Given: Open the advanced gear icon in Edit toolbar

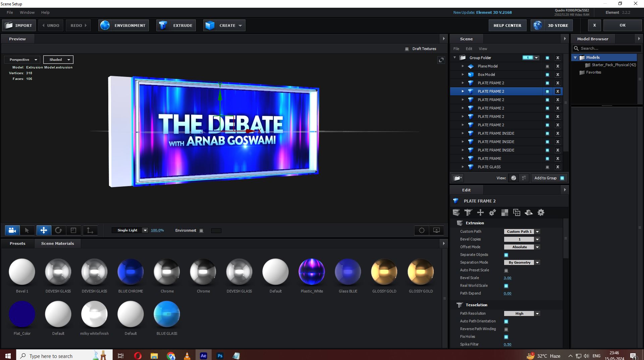Looking at the screenshot, I should coord(541,213).
